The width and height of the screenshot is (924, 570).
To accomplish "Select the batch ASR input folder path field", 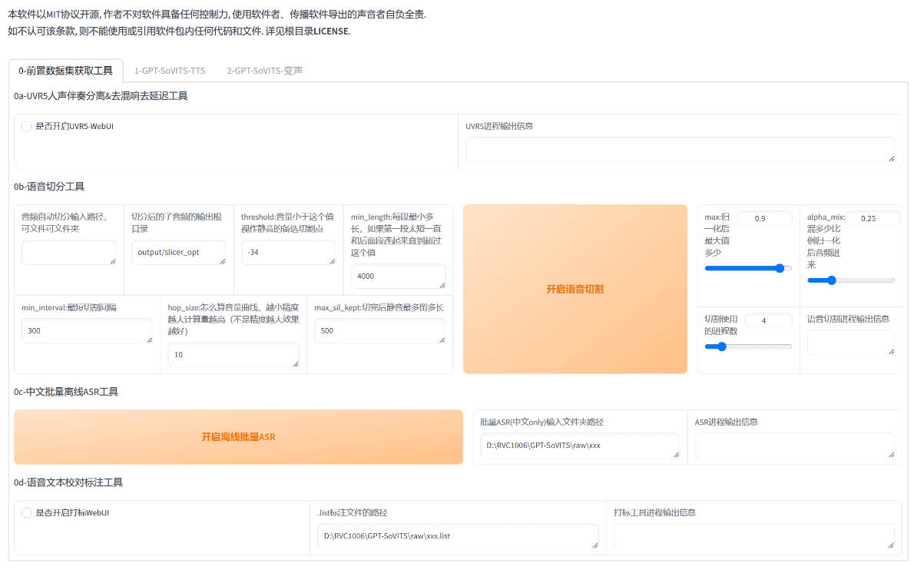I will click(581, 445).
